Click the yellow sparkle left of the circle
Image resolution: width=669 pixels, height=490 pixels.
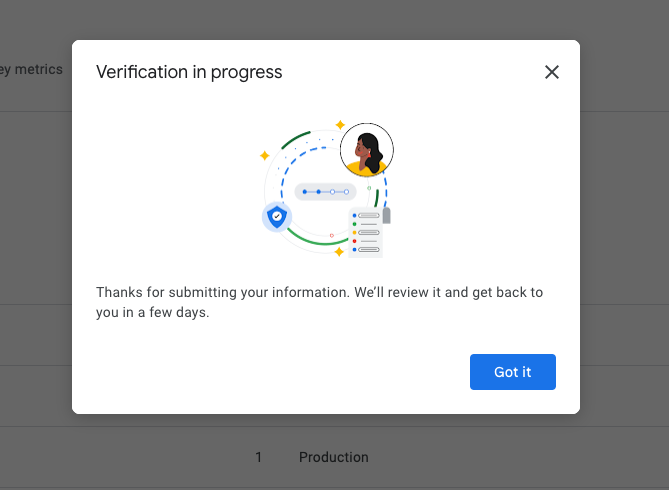coord(265,156)
